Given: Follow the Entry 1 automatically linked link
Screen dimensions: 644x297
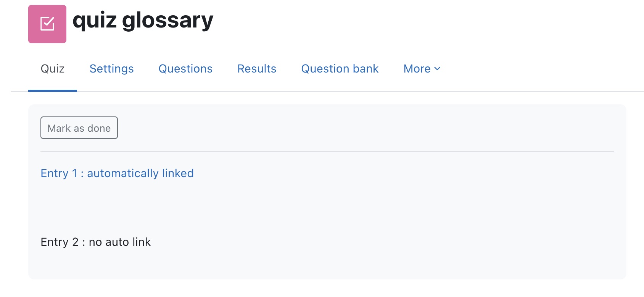Looking at the screenshot, I should tap(117, 173).
